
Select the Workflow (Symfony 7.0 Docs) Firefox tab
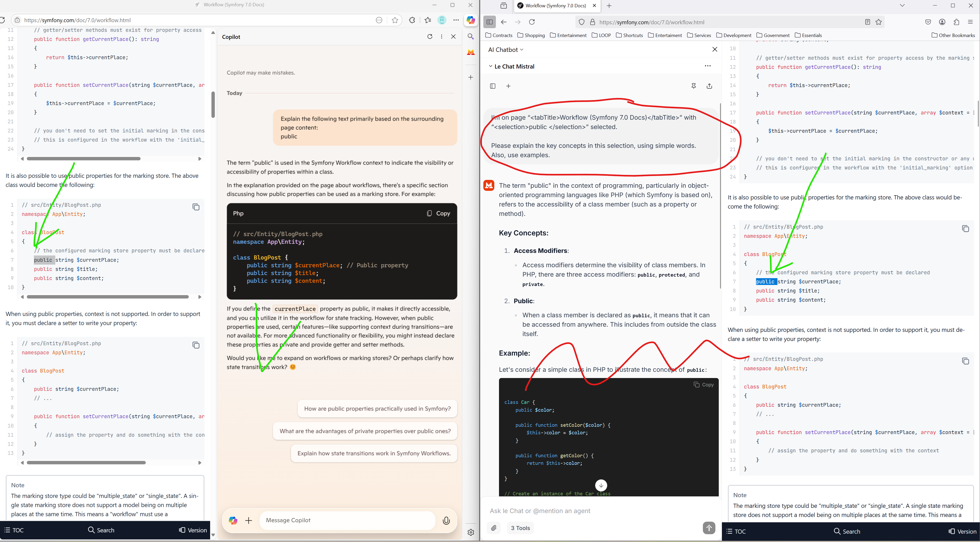[555, 6]
